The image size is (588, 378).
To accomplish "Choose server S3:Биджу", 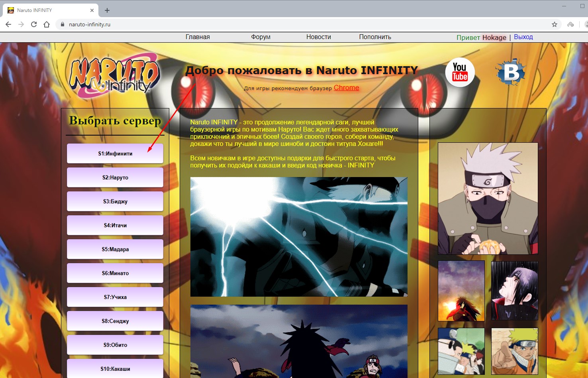I will point(115,201).
